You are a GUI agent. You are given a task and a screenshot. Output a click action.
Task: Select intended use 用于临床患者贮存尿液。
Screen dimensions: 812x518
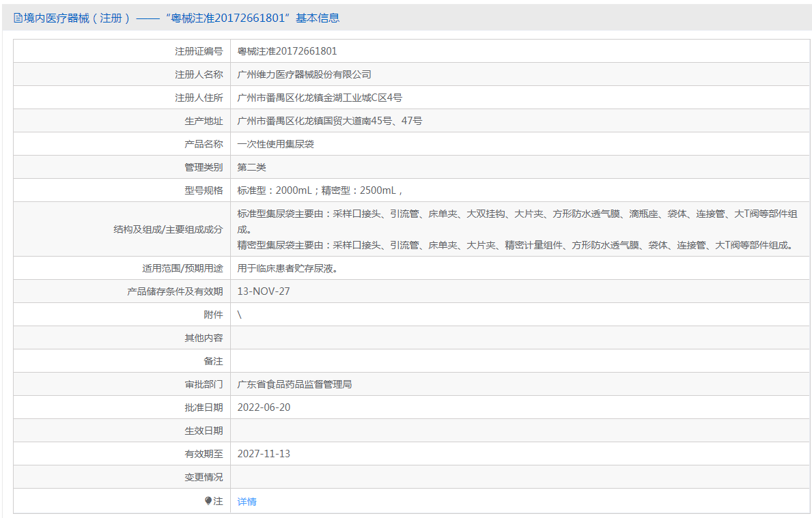point(288,269)
